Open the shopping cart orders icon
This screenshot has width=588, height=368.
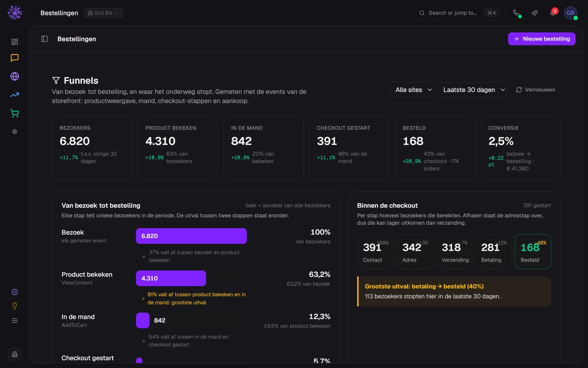(15, 113)
